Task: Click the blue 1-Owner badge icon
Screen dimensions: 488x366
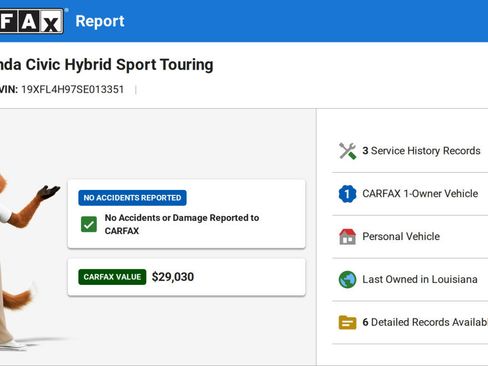Action: [x=347, y=194]
